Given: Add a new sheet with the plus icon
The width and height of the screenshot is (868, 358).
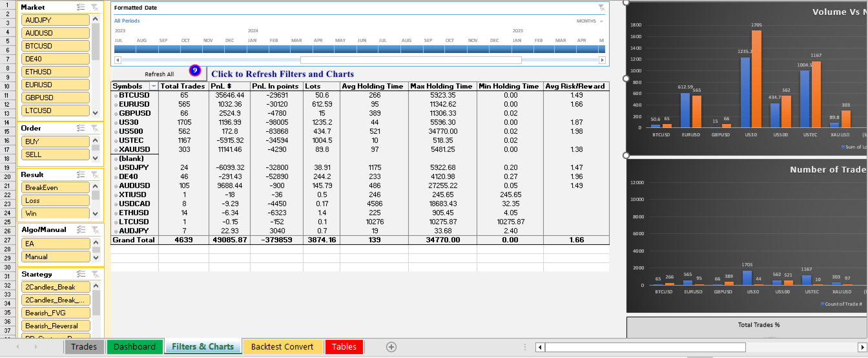Looking at the screenshot, I should [x=391, y=347].
